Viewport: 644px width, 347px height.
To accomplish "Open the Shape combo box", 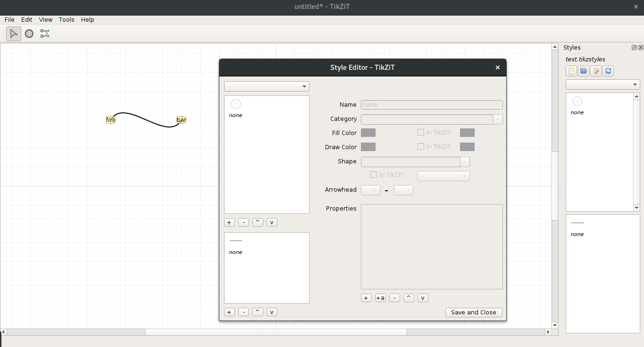I will [415, 161].
